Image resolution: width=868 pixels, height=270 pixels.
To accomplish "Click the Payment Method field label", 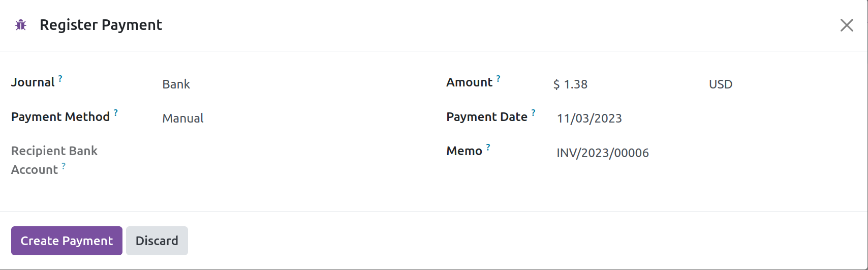I will coord(60,117).
